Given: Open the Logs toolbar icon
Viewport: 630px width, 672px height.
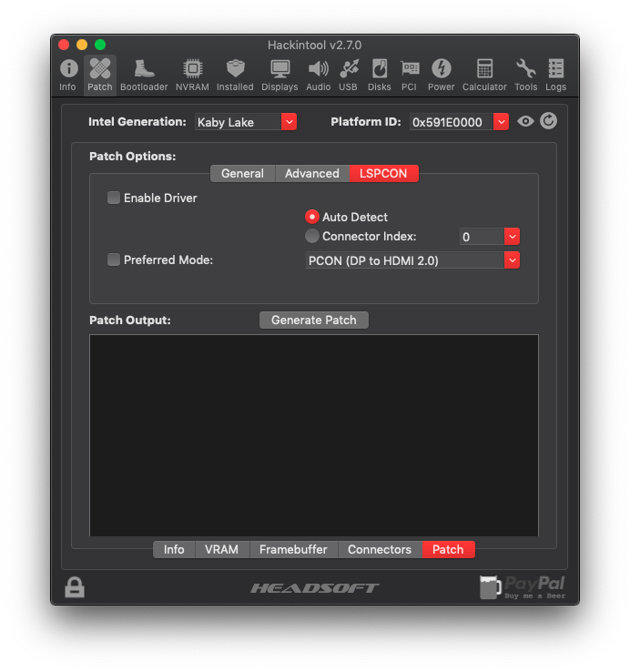Looking at the screenshot, I should (555, 76).
